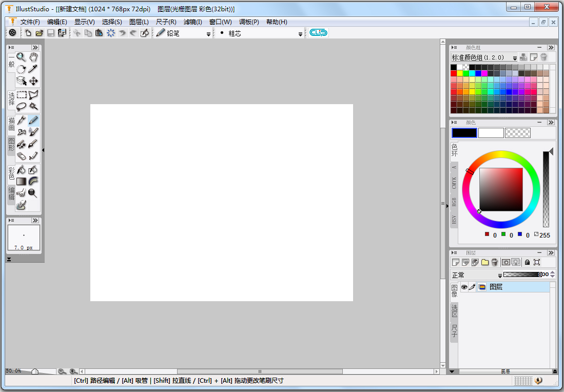
Task: Select the eraser tool
Action: pos(22,156)
